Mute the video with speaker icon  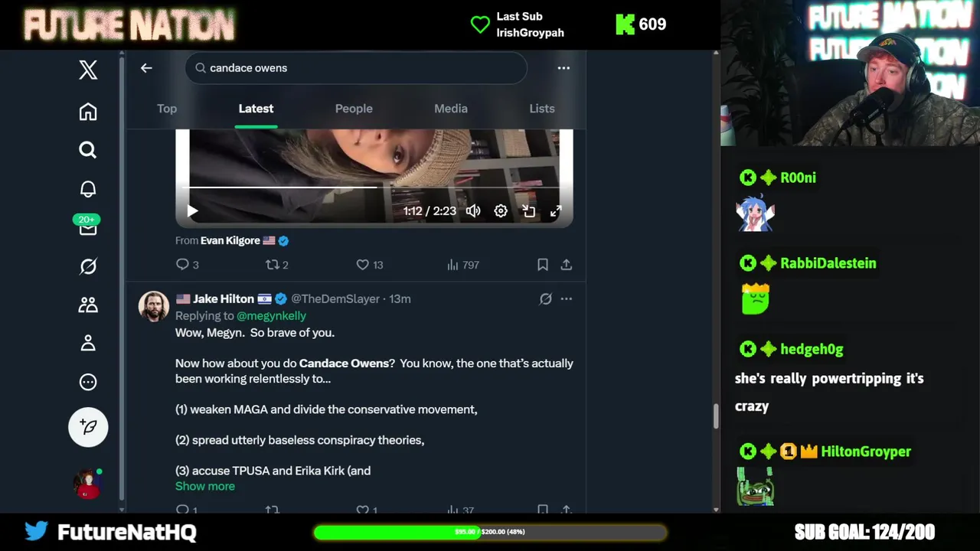[473, 211]
